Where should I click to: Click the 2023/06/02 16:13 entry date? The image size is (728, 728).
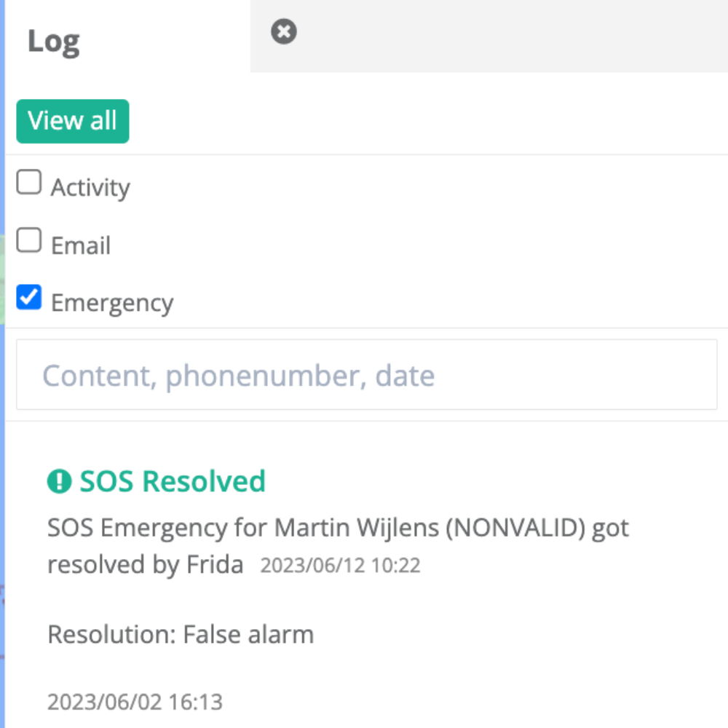135,702
